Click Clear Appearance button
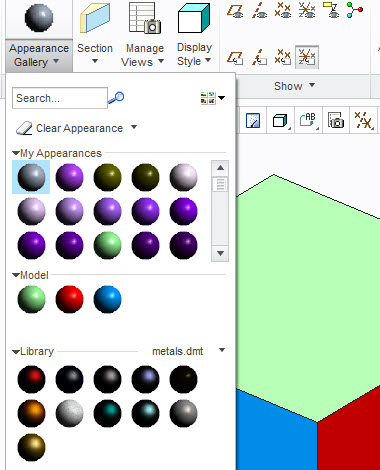This screenshot has width=380, height=470. [x=70, y=128]
